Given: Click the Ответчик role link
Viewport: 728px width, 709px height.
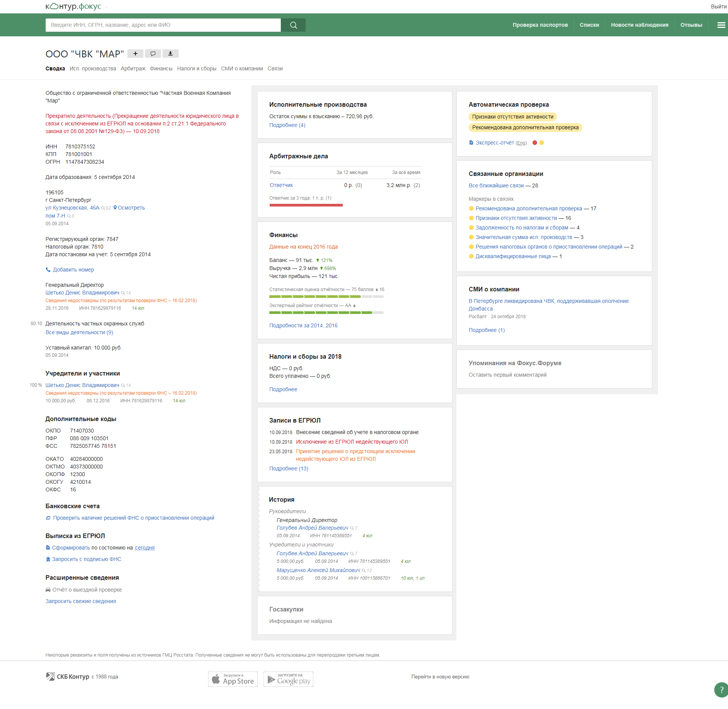Looking at the screenshot, I should 281,185.
